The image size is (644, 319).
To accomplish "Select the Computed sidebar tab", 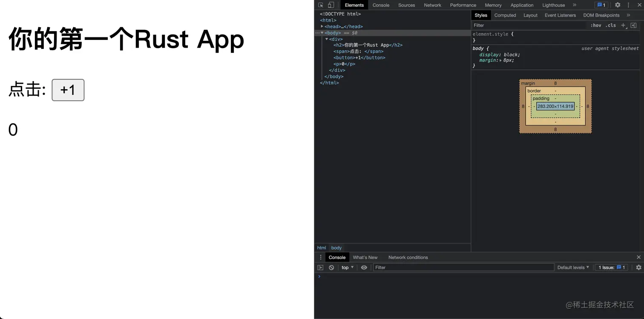I will click(x=505, y=15).
